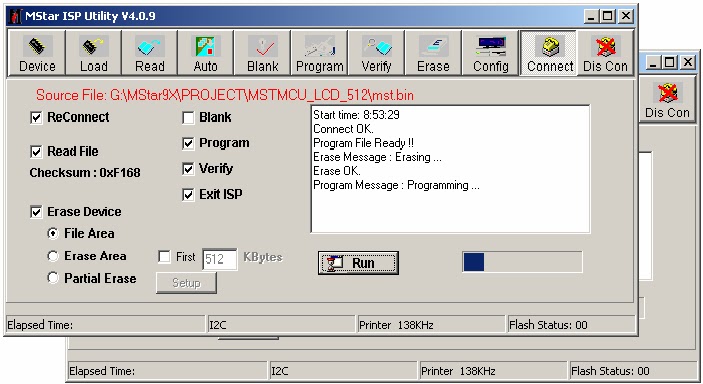
Task: Click background window Elapsed Time status
Action: point(167,371)
